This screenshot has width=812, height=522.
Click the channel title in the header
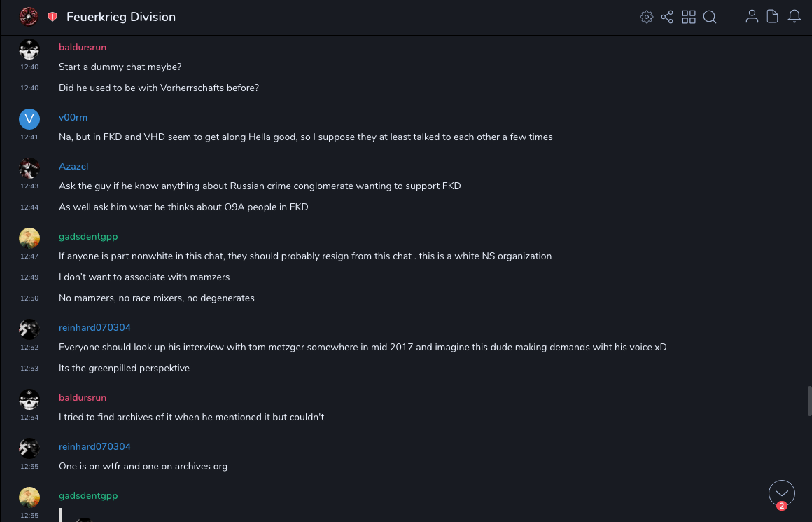121,17
